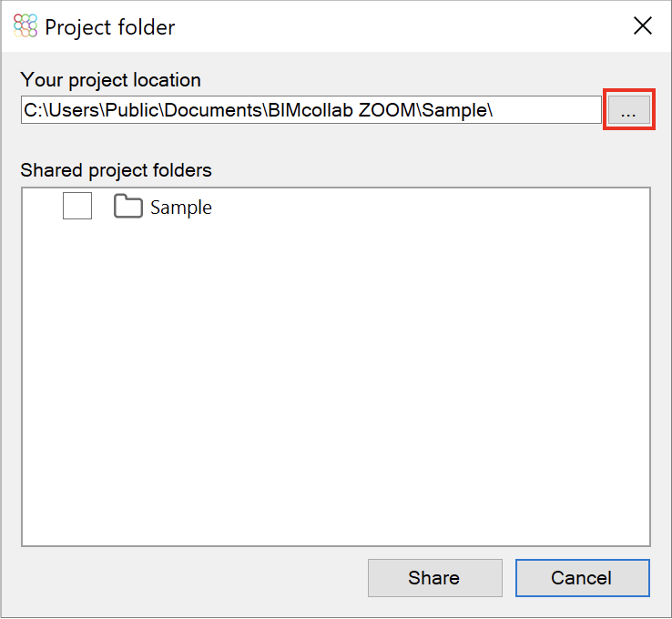Place cursor on 'BIMcollab ZOOM' in path

click(x=341, y=110)
